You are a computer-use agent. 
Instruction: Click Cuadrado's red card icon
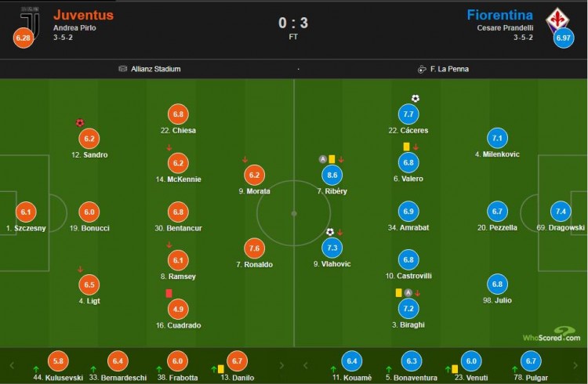[169, 293]
